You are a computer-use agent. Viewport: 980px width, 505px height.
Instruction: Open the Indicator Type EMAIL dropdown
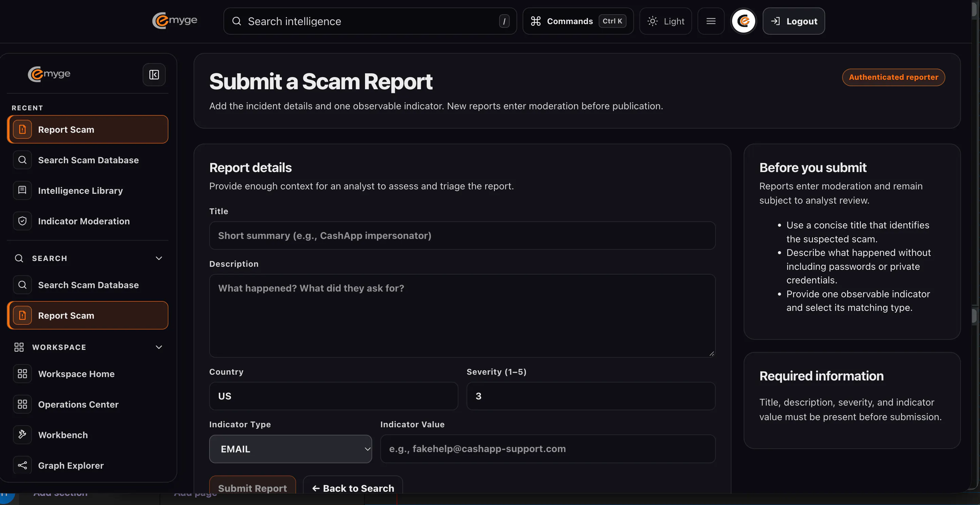point(290,449)
